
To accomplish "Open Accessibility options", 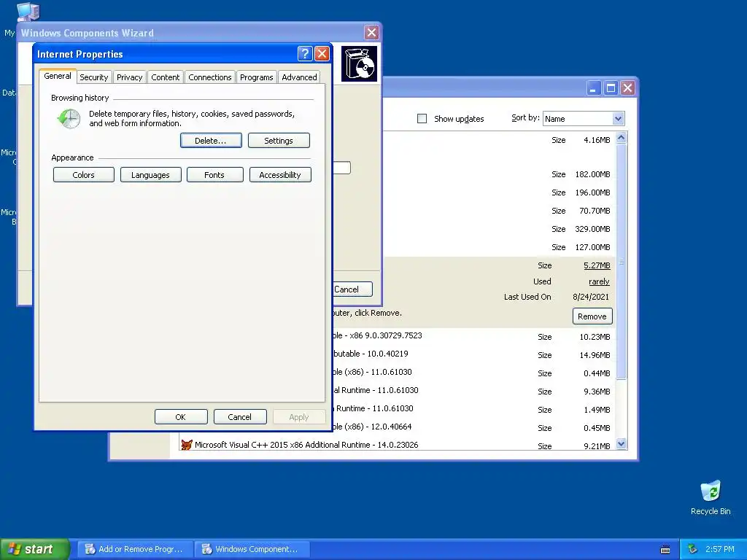I will pyautogui.click(x=280, y=175).
